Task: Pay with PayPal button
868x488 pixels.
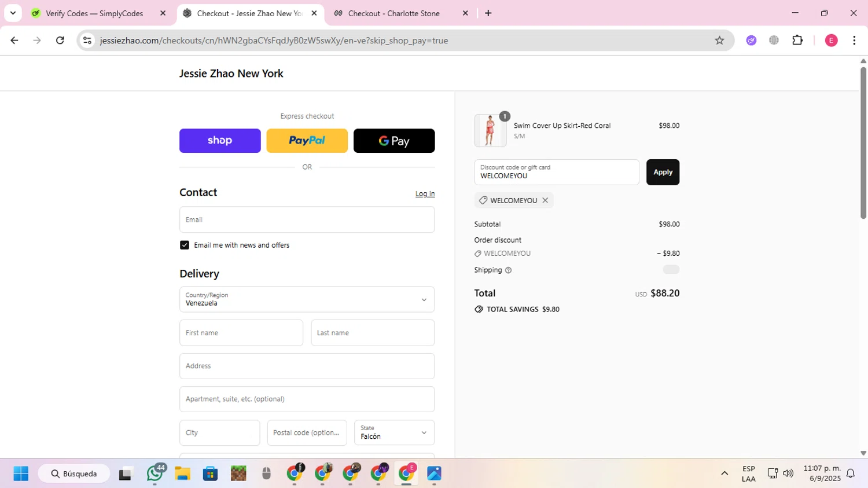Action: coord(307,141)
